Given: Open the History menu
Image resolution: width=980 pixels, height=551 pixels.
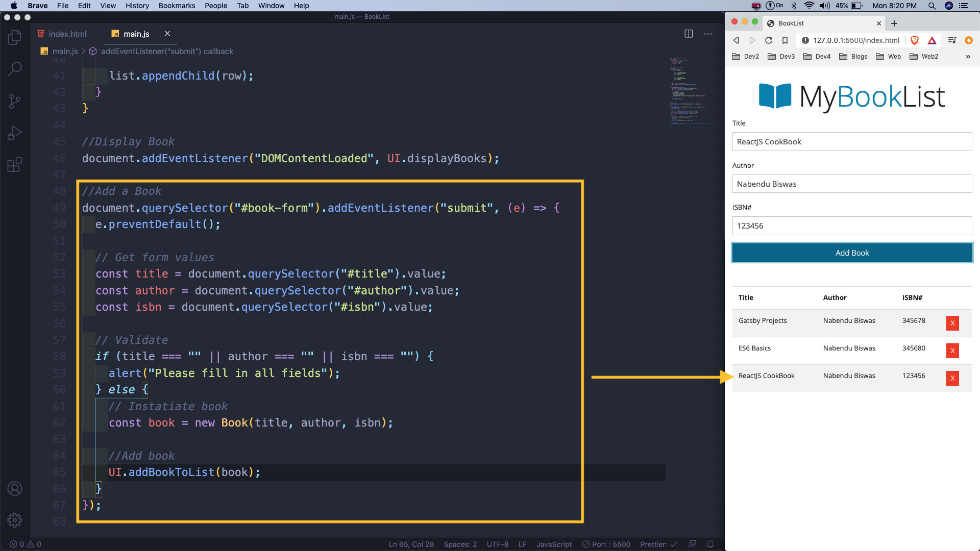Looking at the screenshot, I should 137,6.
